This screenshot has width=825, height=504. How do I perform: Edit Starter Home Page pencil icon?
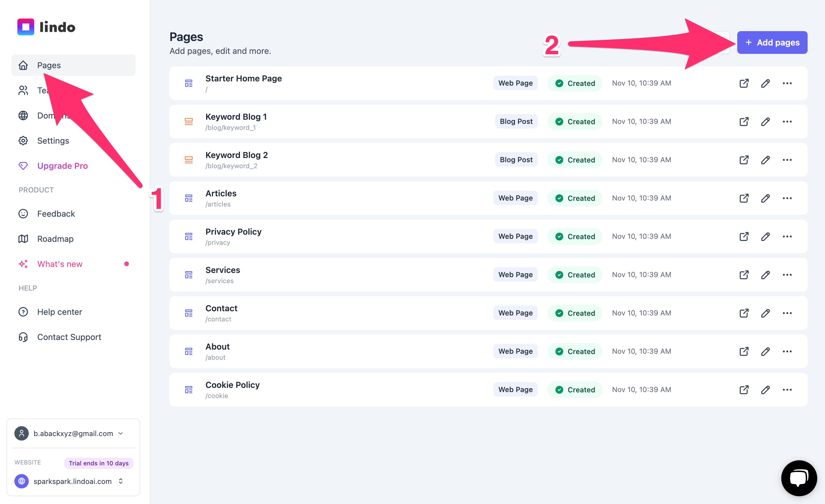765,83
